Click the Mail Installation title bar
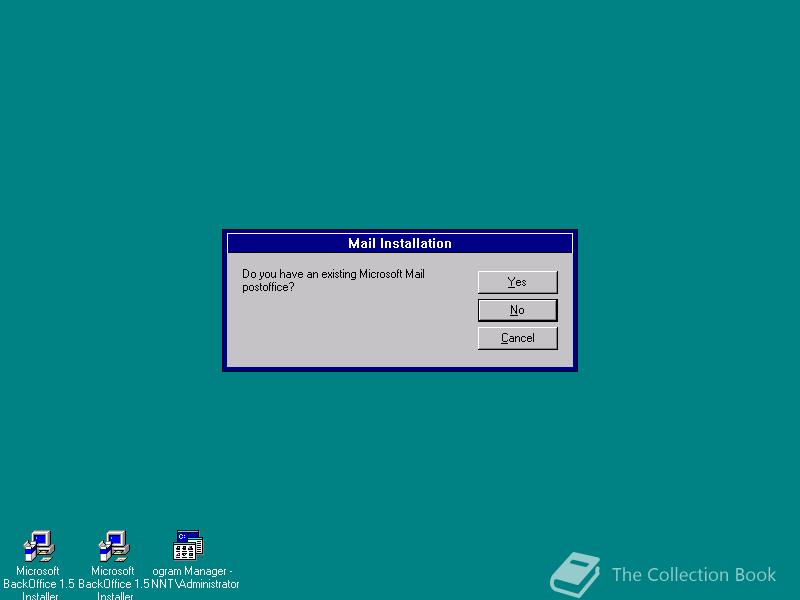Screen dimensions: 800x600 click(400, 243)
